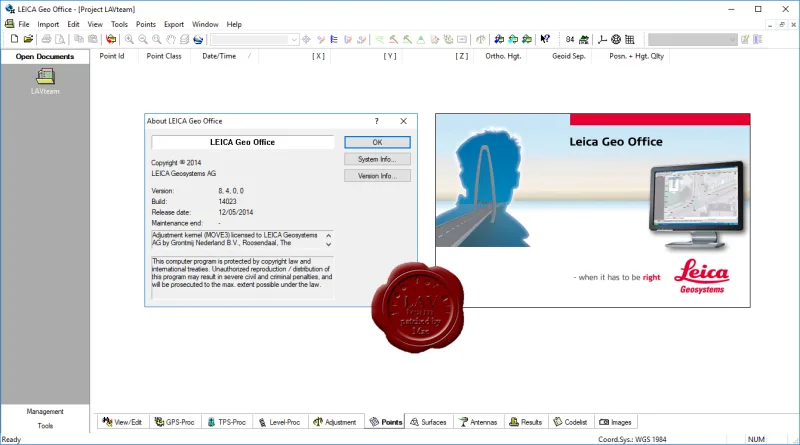This screenshot has width=800, height=445.
Task: Click the Zoom Out magnifier icon
Action: coord(143,39)
